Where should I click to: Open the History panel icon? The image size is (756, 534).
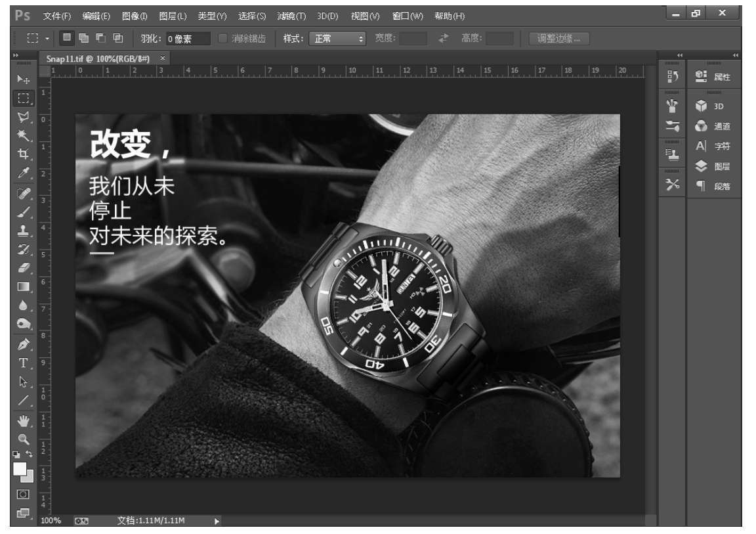(x=672, y=77)
